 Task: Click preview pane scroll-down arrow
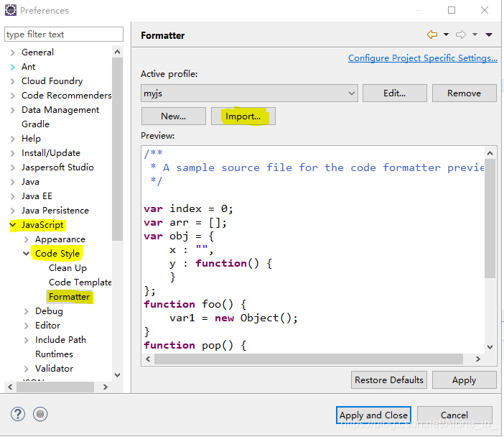pyautogui.click(x=490, y=347)
